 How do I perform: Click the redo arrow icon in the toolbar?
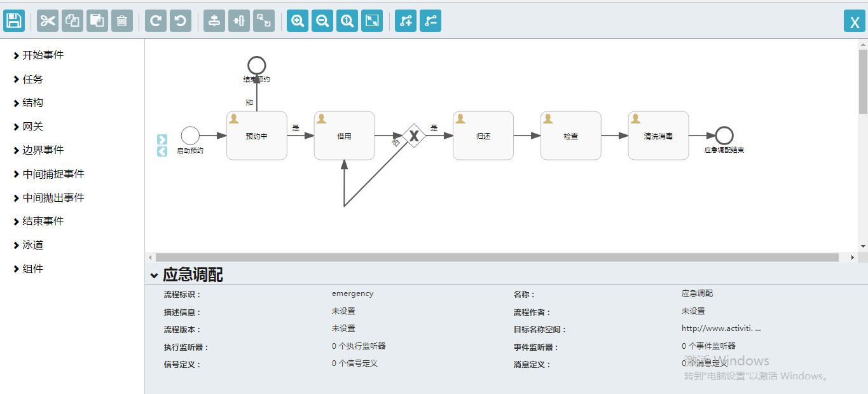point(156,20)
